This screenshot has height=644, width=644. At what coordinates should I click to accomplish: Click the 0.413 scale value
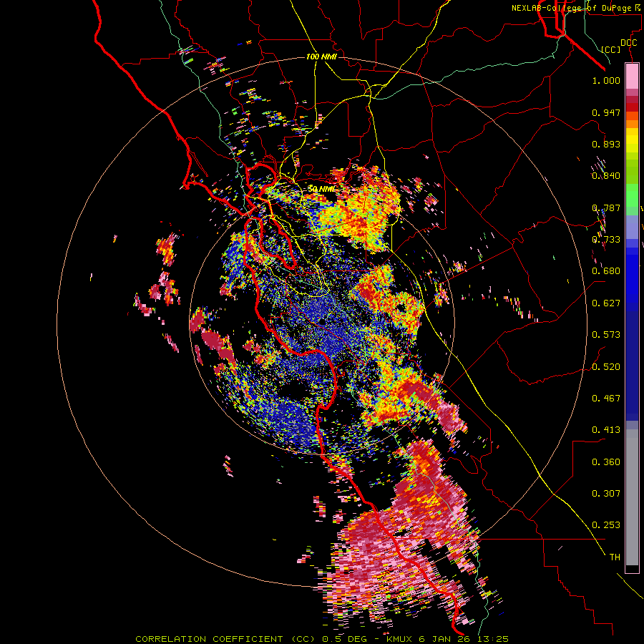pos(606,430)
